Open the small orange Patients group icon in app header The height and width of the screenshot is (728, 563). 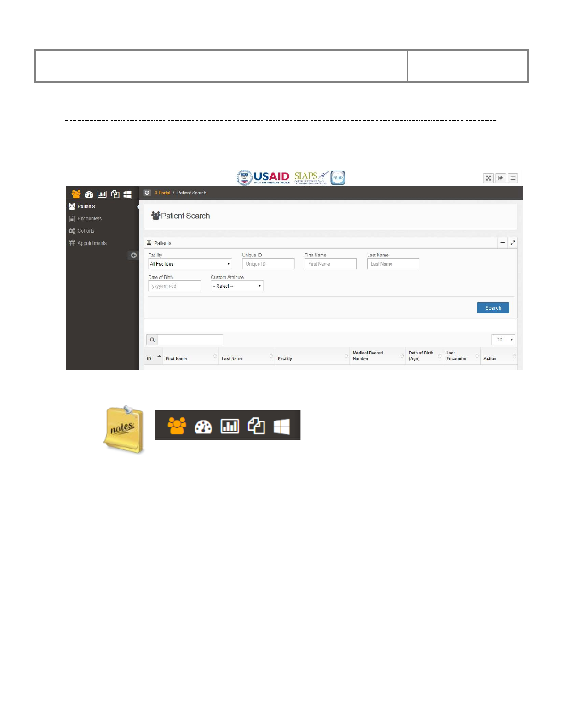76,194
